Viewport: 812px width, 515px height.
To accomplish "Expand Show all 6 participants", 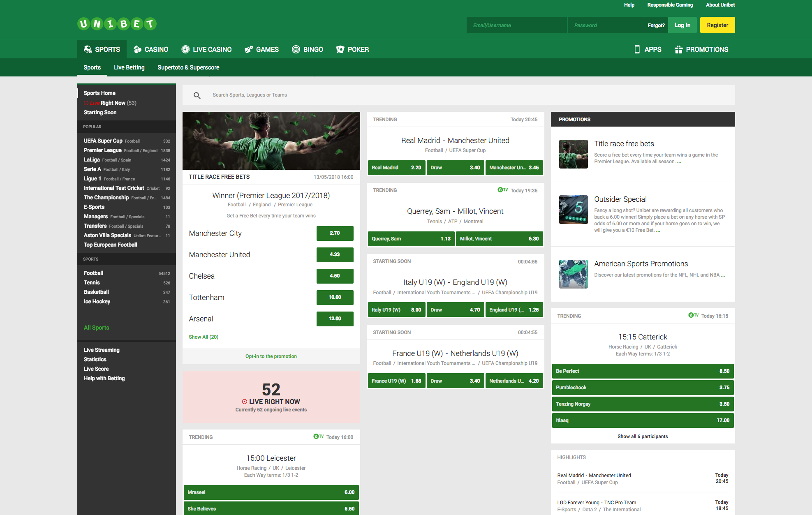I will click(x=643, y=436).
